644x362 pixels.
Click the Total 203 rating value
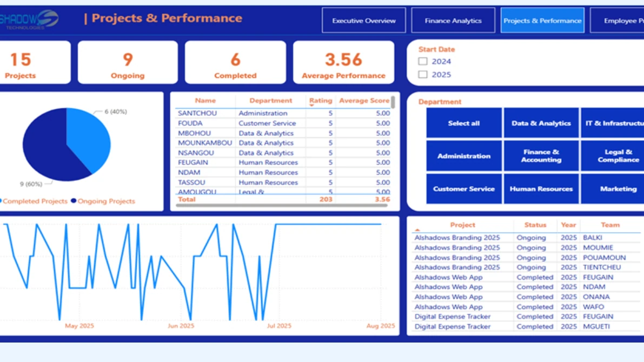[x=326, y=199]
